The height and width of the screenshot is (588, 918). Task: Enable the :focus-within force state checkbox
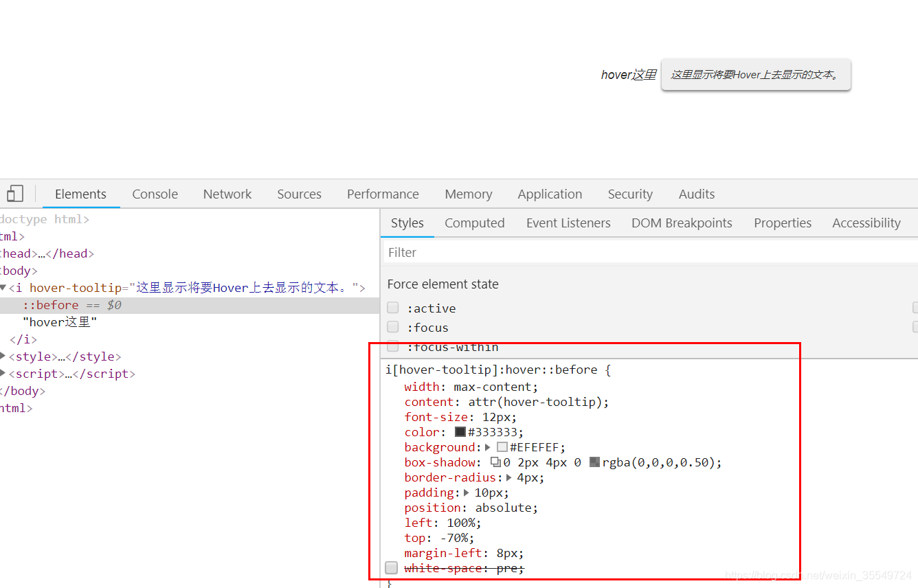pyautogui.click(x=393, y=346)
